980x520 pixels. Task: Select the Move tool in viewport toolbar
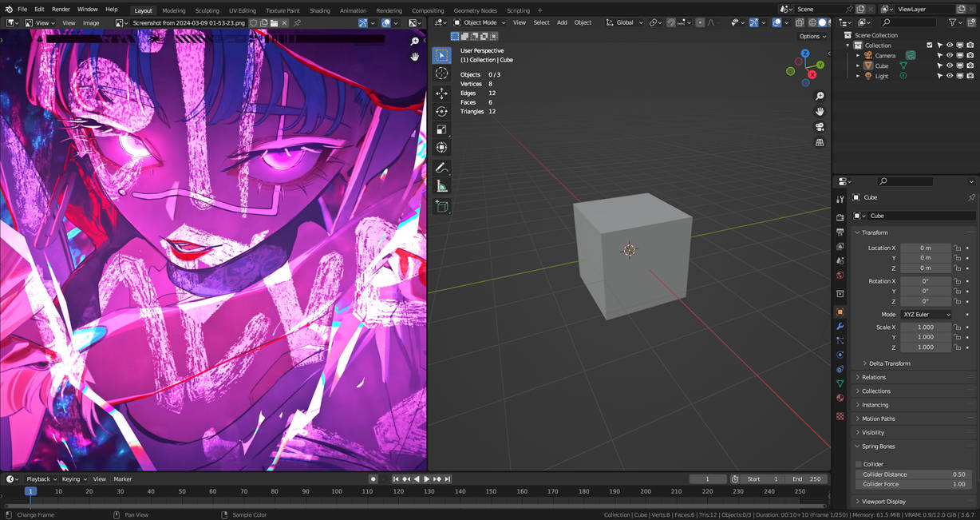pyautogui.click(x=441, y=93)
